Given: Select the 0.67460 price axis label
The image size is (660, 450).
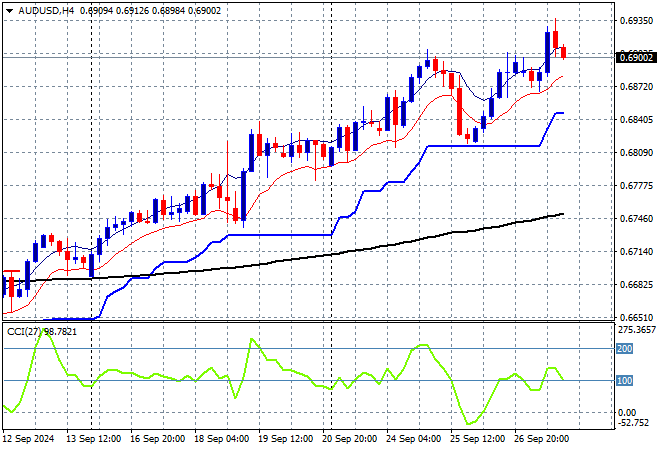Looking at the screenshot, I should click(x=636, y=219).
